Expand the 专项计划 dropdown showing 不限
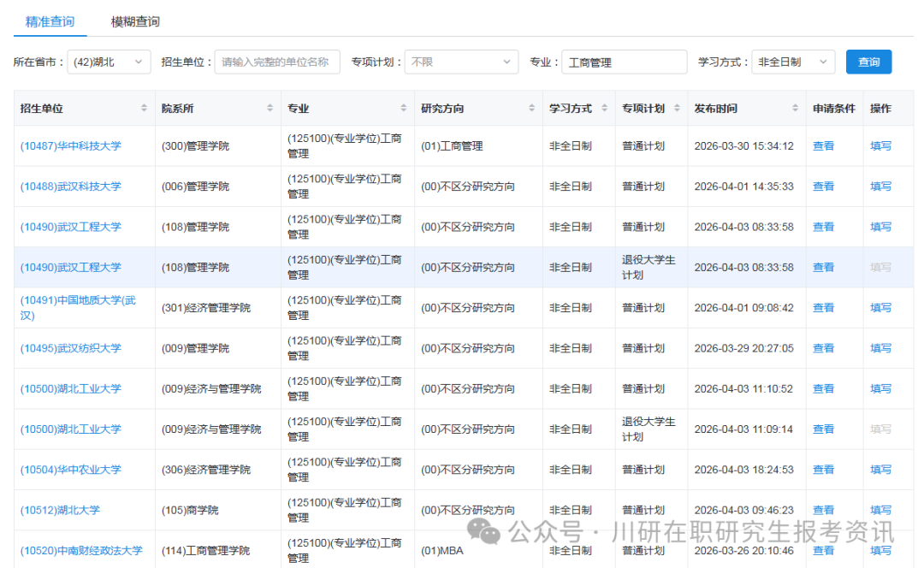Viewport: 924px width, 568px height. click(460, 62)
